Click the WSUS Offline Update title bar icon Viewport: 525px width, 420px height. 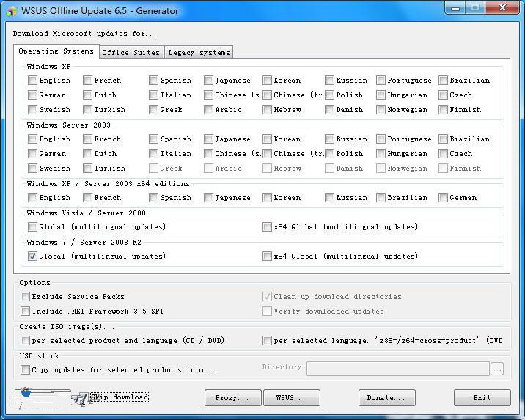pos(12,10)
